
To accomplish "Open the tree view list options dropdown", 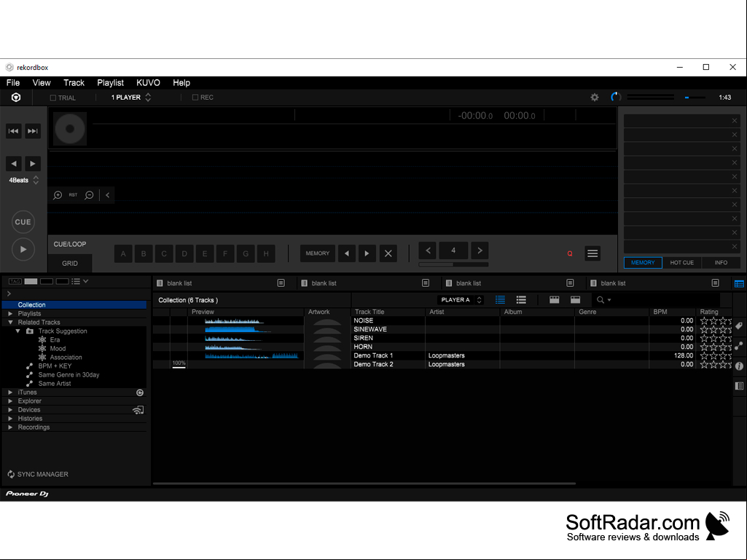I will pyautogui.click(x=79, y=281).
